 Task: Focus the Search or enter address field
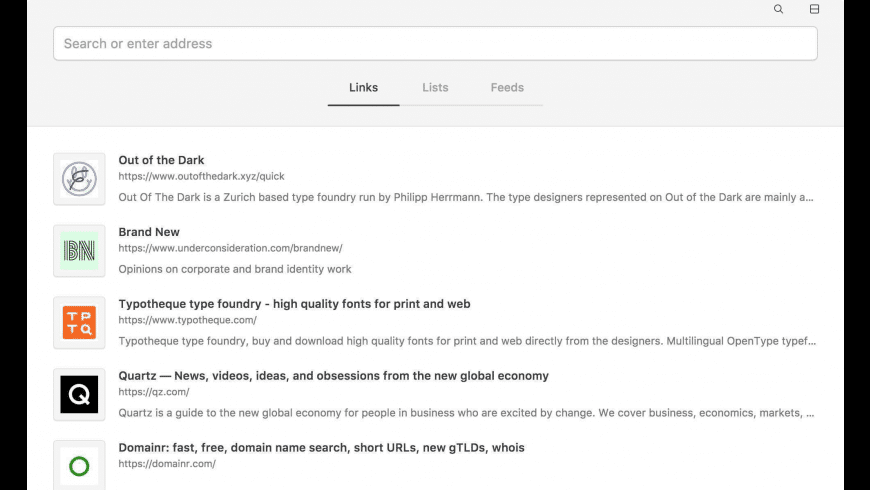435,44
